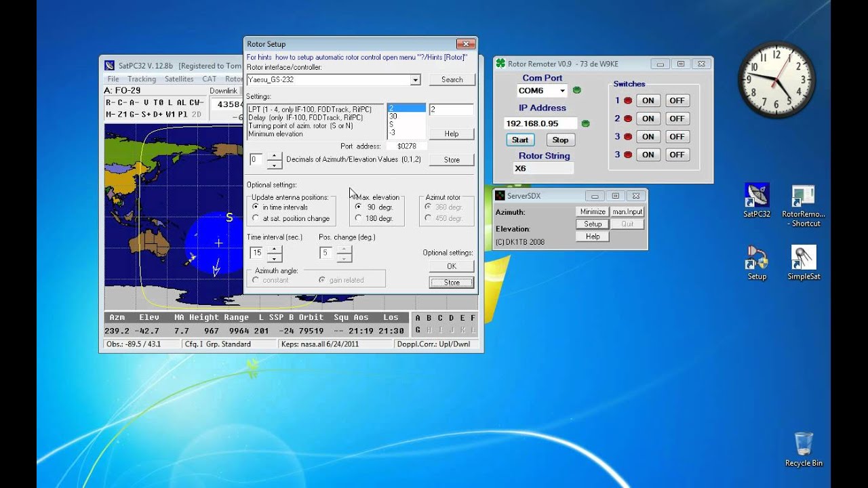Open the File menu in SatPC32
This screenshot has width=868, height=488.
tap(113, 79)
